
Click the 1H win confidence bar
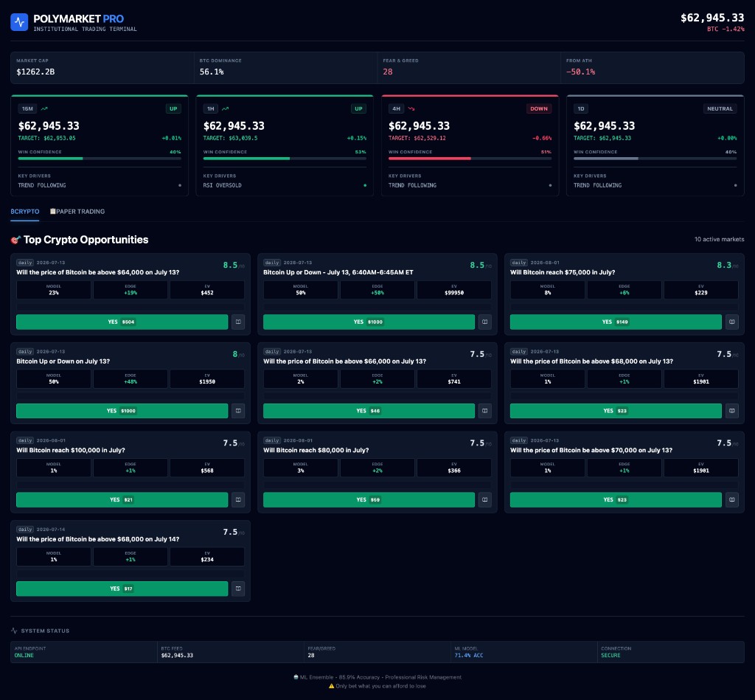click(285, 159)
